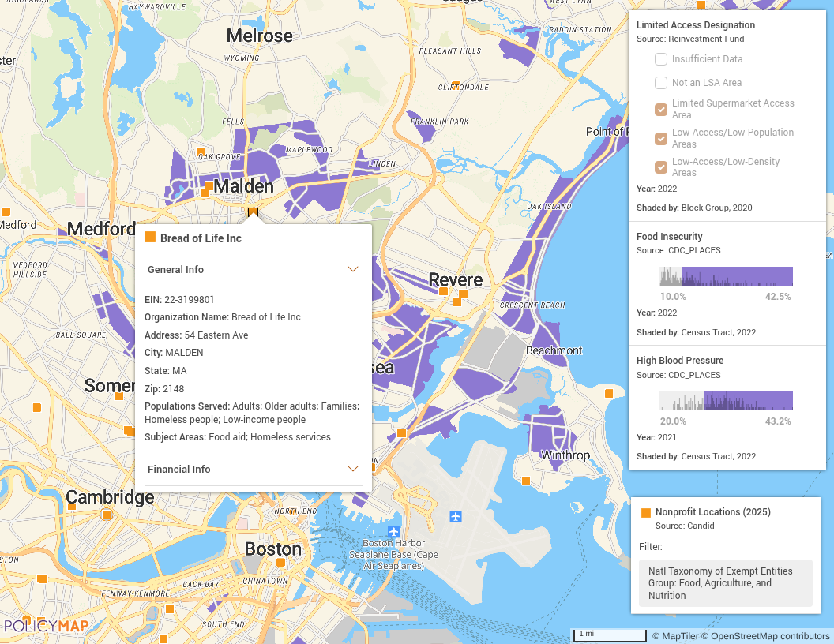Open the MapTiler attribution link

coord(675,636)
